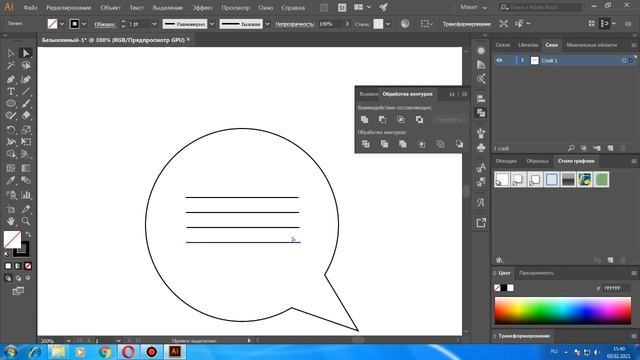The height and width of the screenshot is (360, 640).
Task: Set paint mode to None in toolbar
Action: click(28, 266)
